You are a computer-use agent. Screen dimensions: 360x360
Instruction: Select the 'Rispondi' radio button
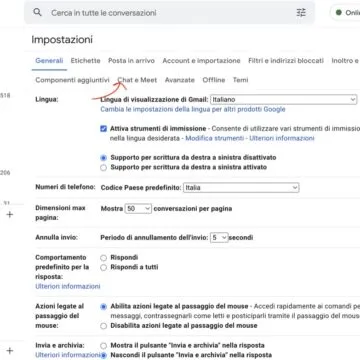coord(104,258)
